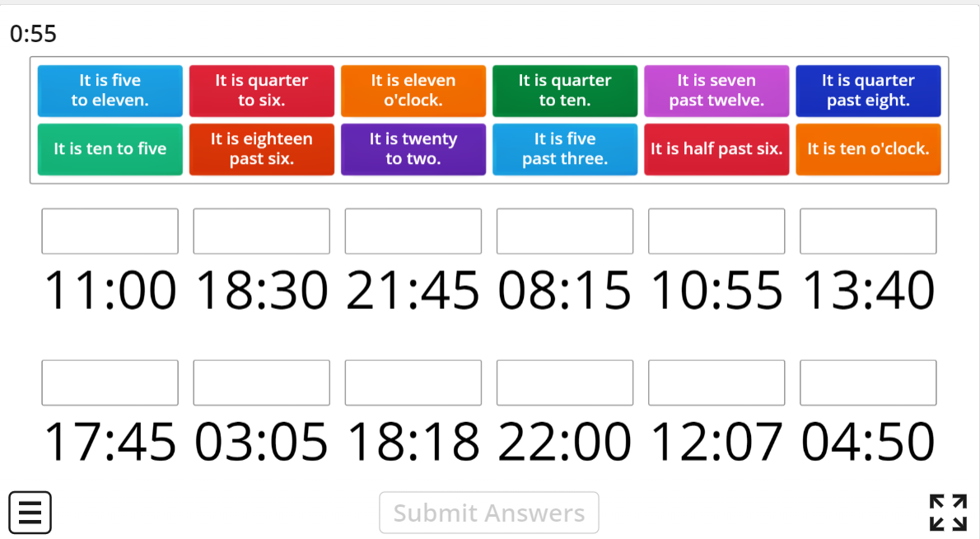Select the "It is quarter to six" tile

click(x=261, y=91)
